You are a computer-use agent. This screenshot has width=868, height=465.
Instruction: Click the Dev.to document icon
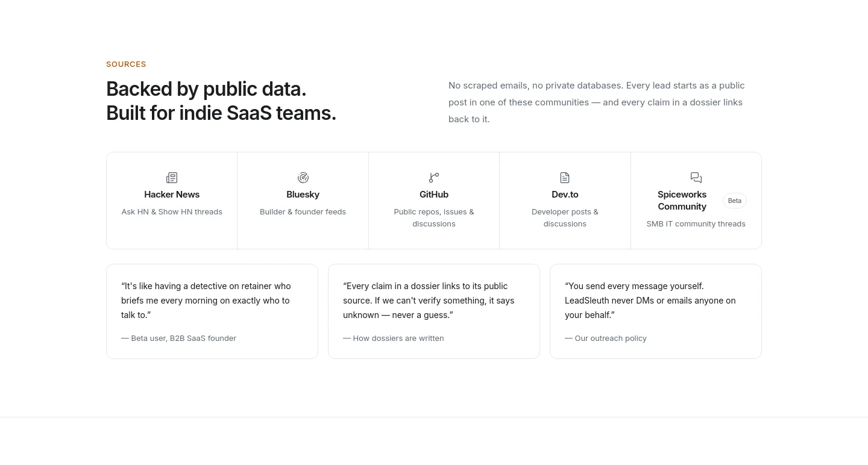pos(565,178)
